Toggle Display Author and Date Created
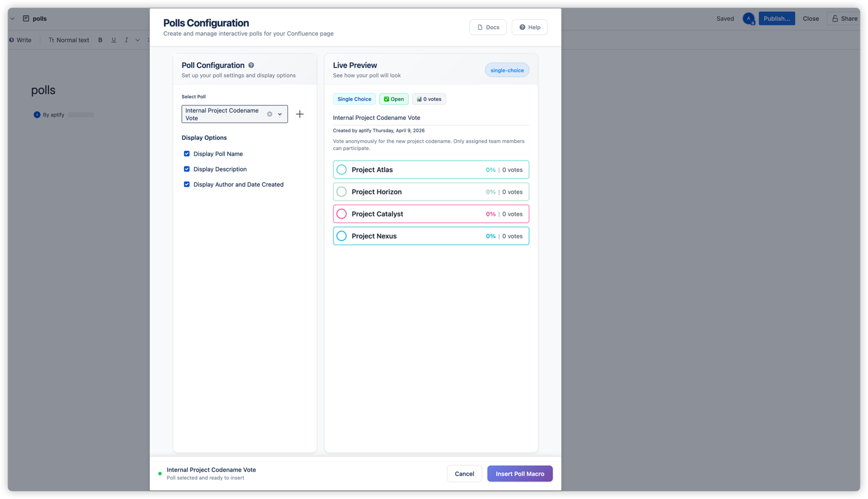The image size is (868, 499). click(186, 184)
